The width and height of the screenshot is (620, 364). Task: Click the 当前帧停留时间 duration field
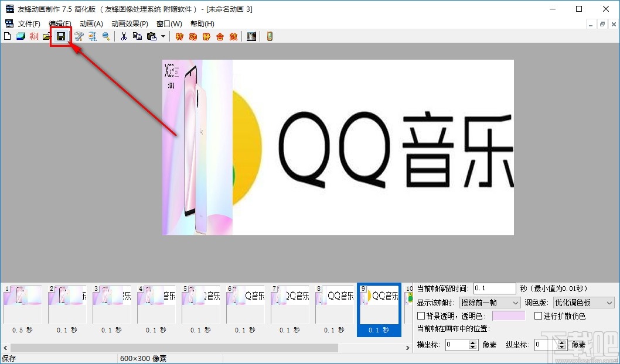pos(495,289)
